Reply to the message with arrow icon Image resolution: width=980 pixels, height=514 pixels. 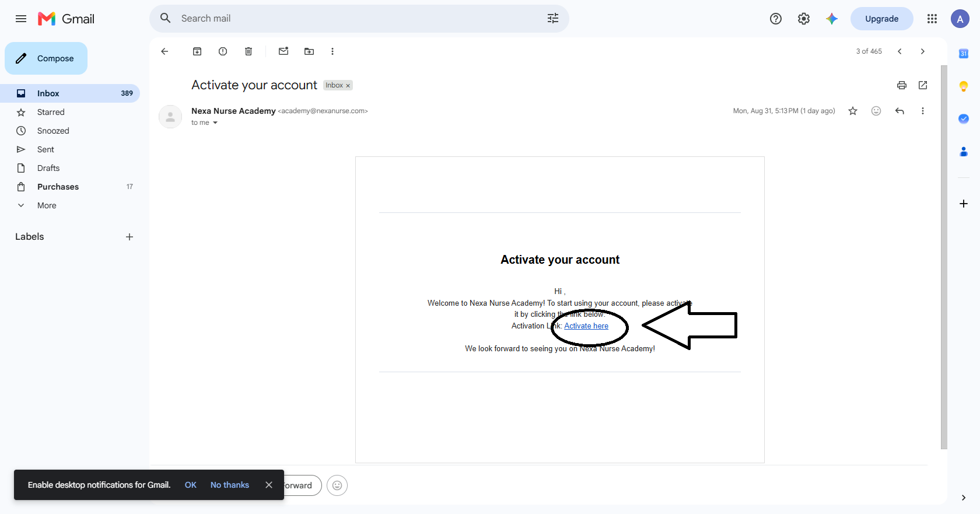900,111
